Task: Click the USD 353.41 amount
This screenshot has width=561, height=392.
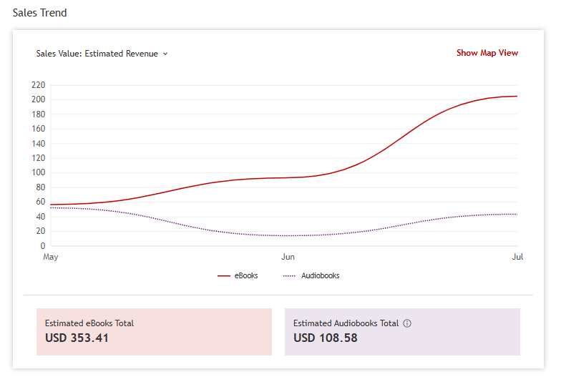Action: tap(77, 338)
